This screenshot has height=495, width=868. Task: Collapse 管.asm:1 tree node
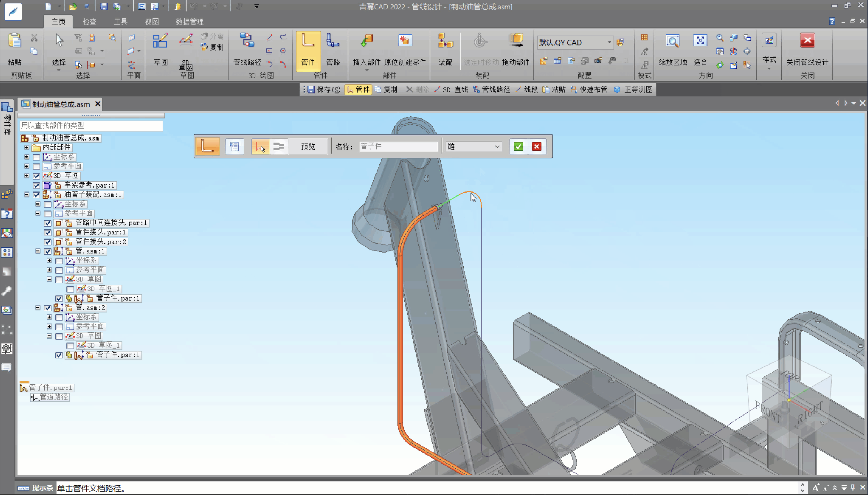click(x=38, y=251)
